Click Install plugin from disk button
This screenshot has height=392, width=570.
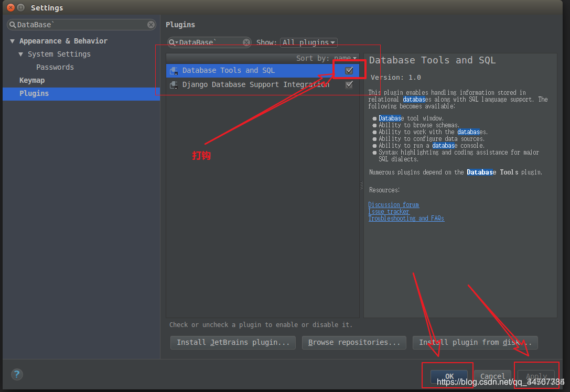475,343
